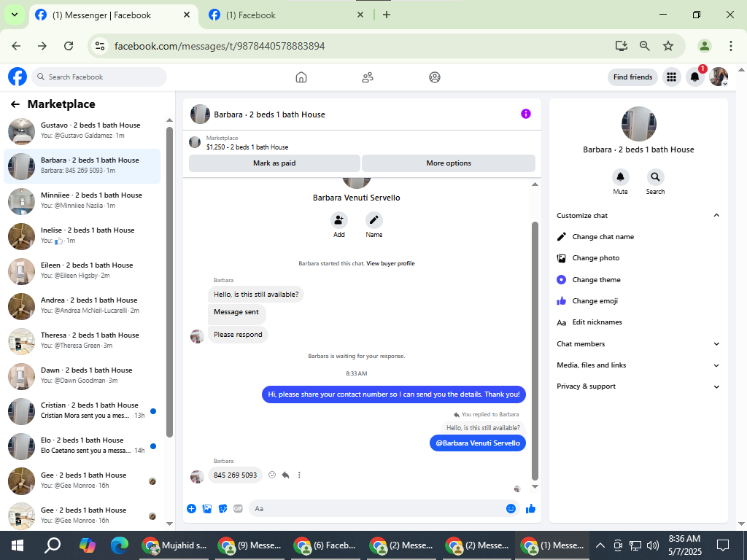
Task: Open the Chrome tab search dropdown
Action: [15, 15]
